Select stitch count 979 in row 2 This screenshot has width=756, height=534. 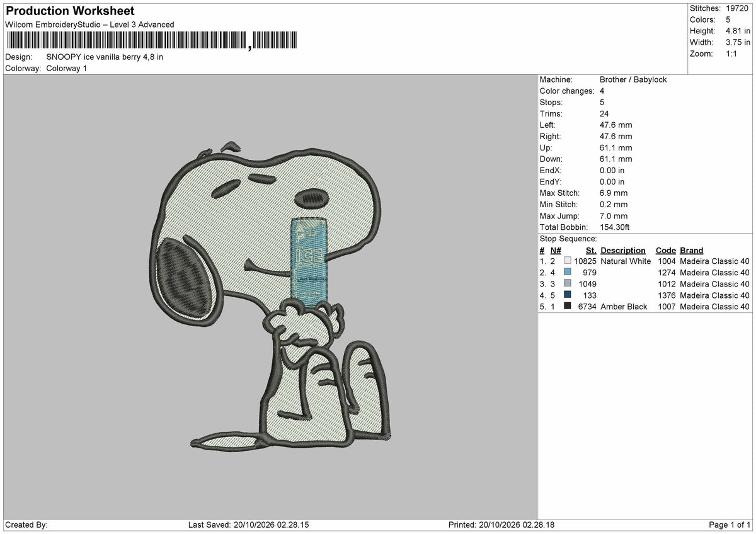click(x=590, y=273)
